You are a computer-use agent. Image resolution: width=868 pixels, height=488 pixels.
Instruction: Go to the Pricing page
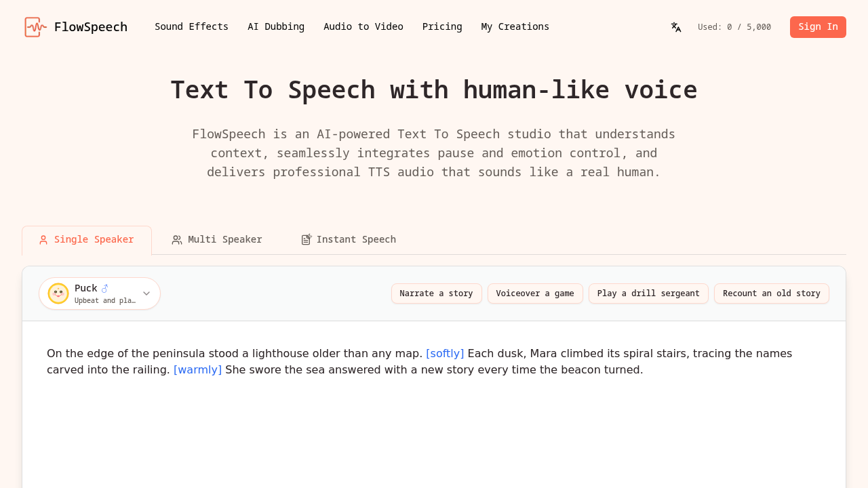(x=442, y=26)
